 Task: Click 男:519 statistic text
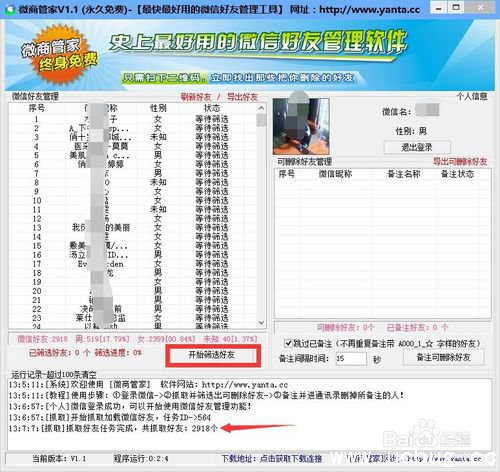(x=102, y=339)
